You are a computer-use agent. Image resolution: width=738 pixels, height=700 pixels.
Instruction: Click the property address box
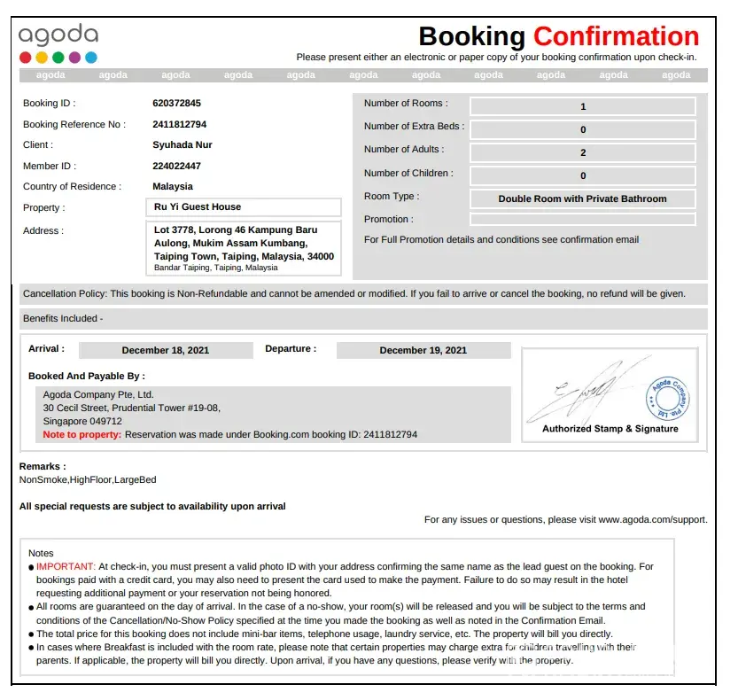[244, 248]
